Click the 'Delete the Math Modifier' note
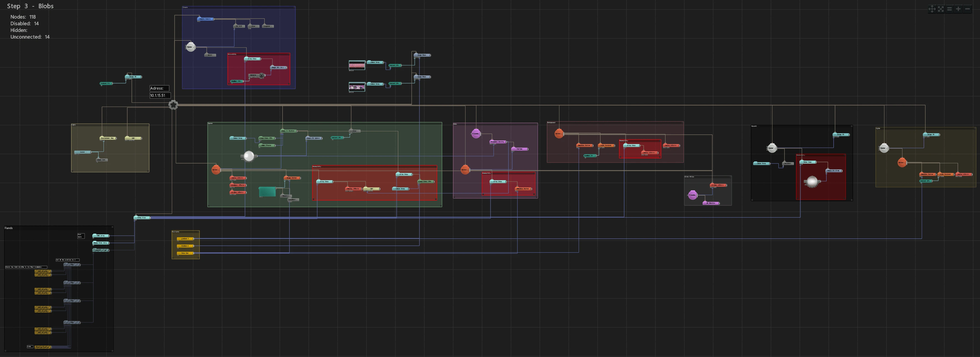 [26, 267]
